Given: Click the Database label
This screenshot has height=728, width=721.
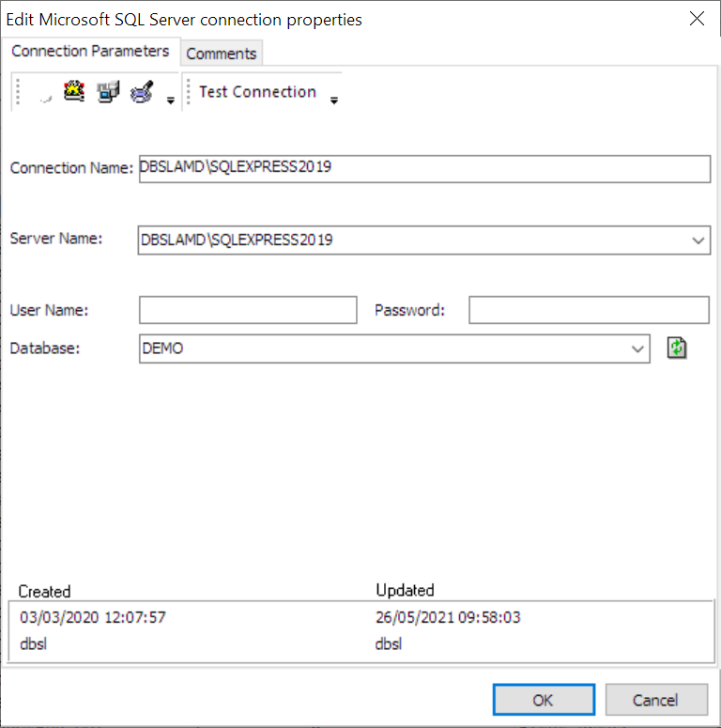Looking at the screenshot, I should pyautogui.click(x=45, y=349).
